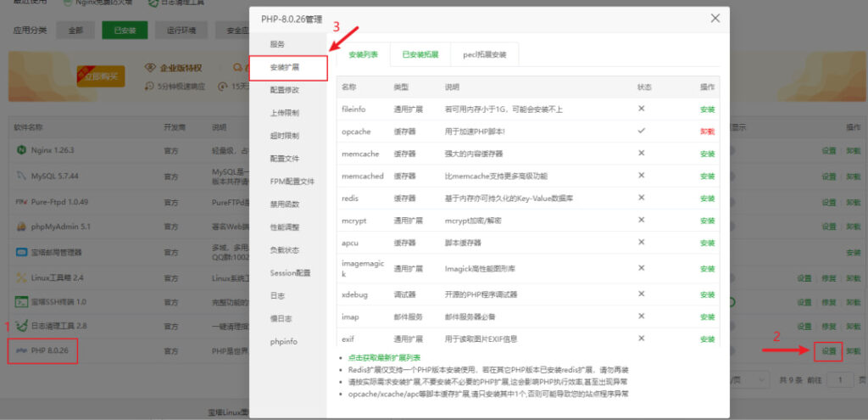Click 卸载 for PHP 8.0.26 row
Screen dimensions: 868x420
coord(853,351)
